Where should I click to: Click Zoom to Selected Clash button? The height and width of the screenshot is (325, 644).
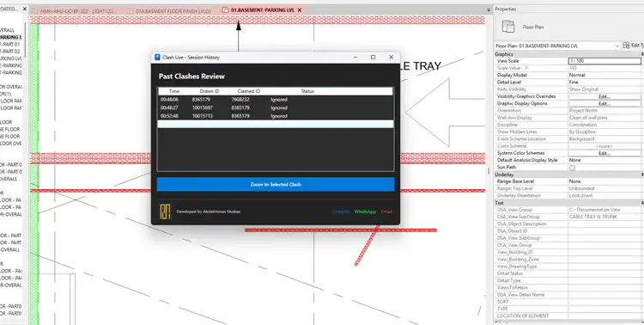276,184
